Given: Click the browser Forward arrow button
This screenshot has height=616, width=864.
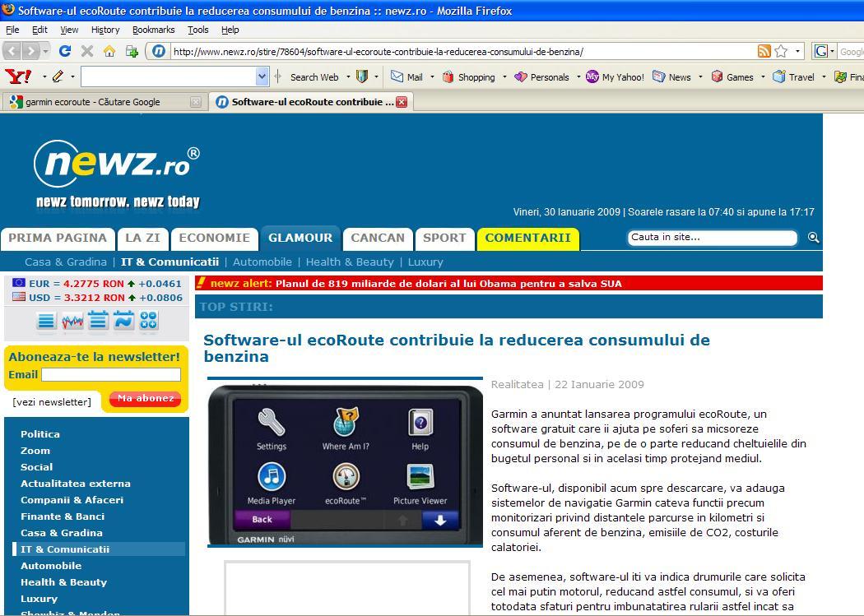Looking at the screenshot, I should [31, 51].
